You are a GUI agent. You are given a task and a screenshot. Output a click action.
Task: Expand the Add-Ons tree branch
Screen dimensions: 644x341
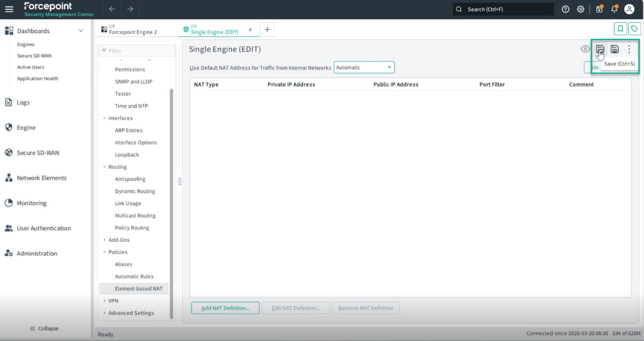tap(104, 240)
